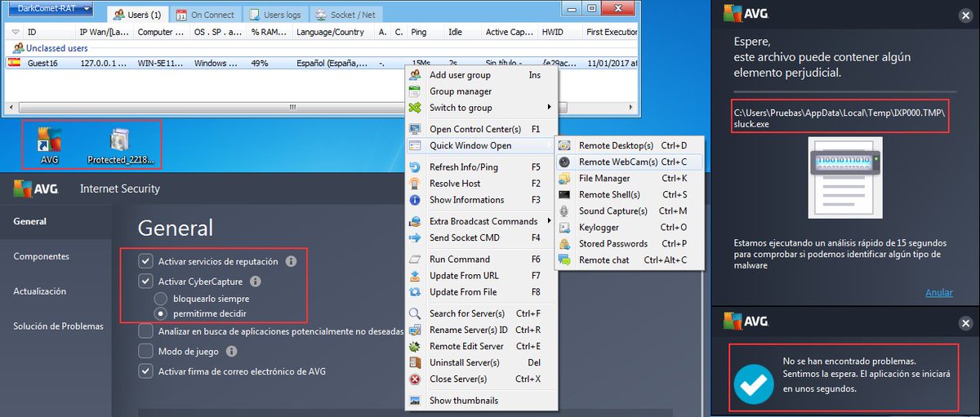Click the Open Control Center(s) monitor icon

tap(415, 129)
